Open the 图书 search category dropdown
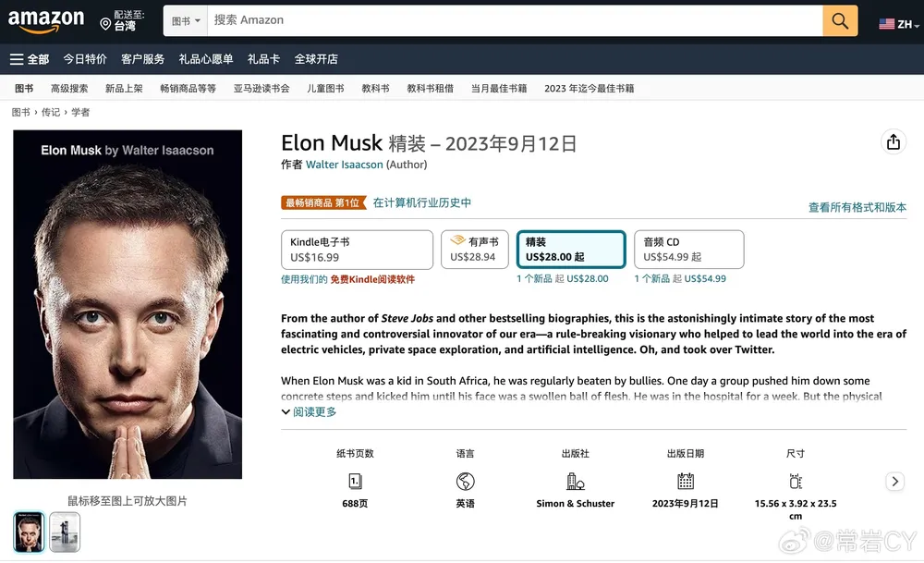Screen dimensions: 924x563 [x=186, y=20]
